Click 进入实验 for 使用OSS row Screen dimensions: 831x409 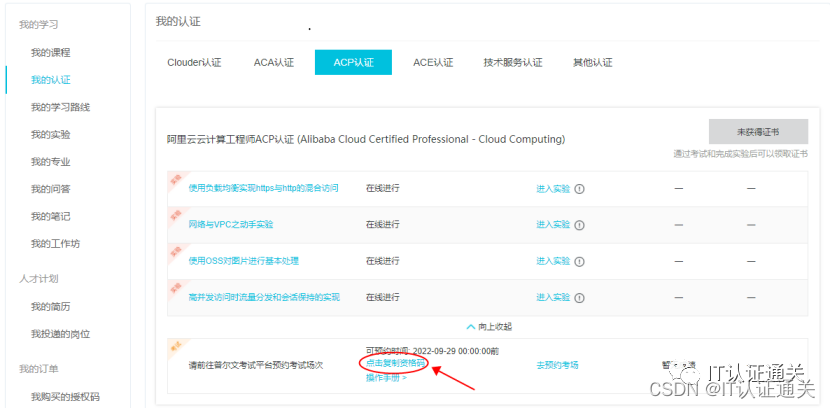pos(553,261)
